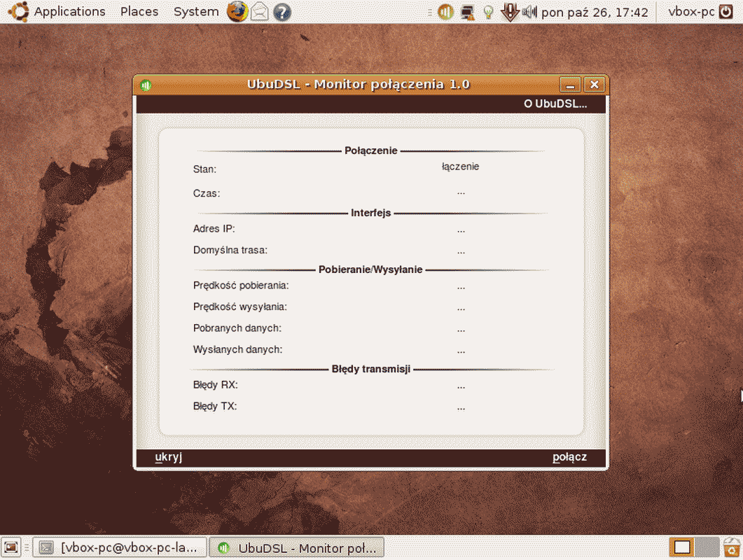The image size is (743, 560).
Task: Click the power icon next to vbox-pc
Action: (x=726, y=11)
